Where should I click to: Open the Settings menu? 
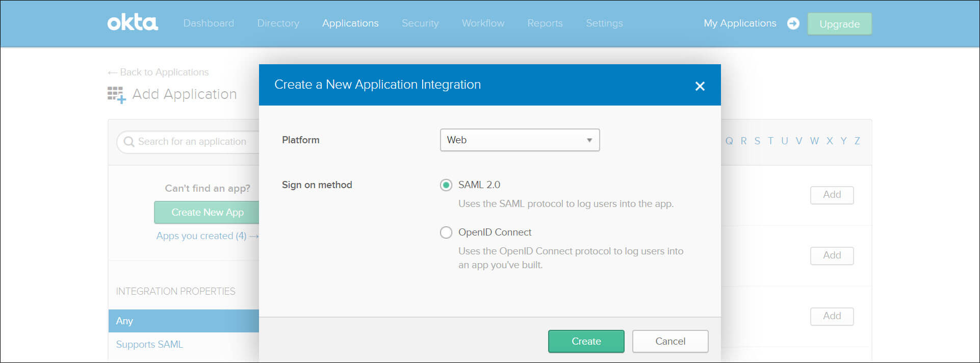604,23
